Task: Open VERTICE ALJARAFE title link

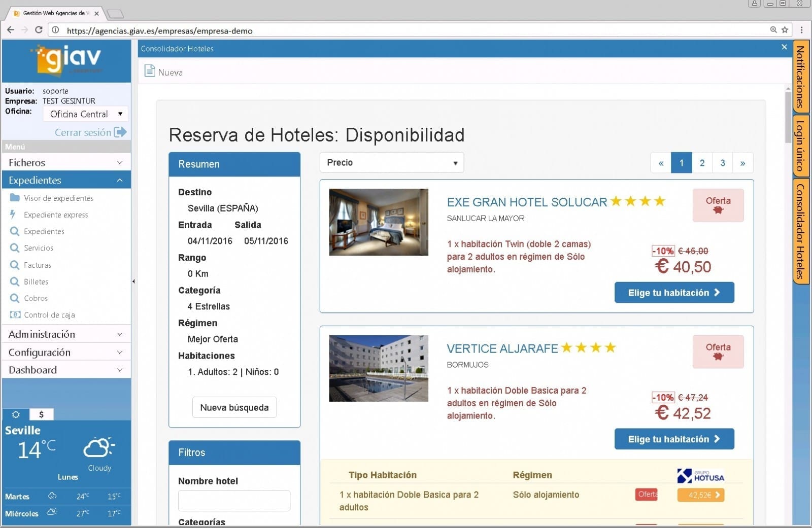Action: pyautogui.click(x=502, y=348)
